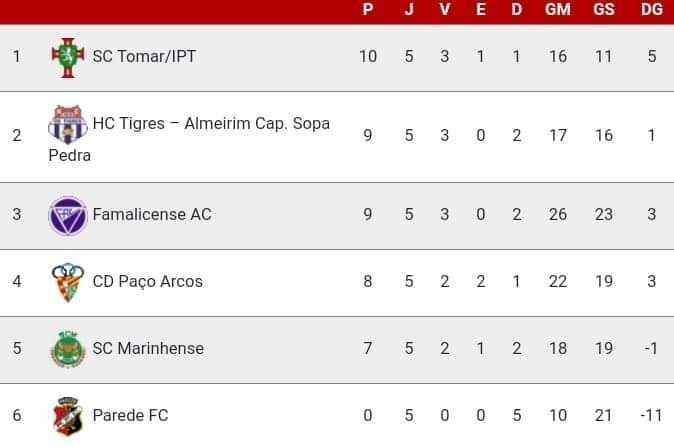
Task: Open the Parede FC team link
Action: pos(130,416)
